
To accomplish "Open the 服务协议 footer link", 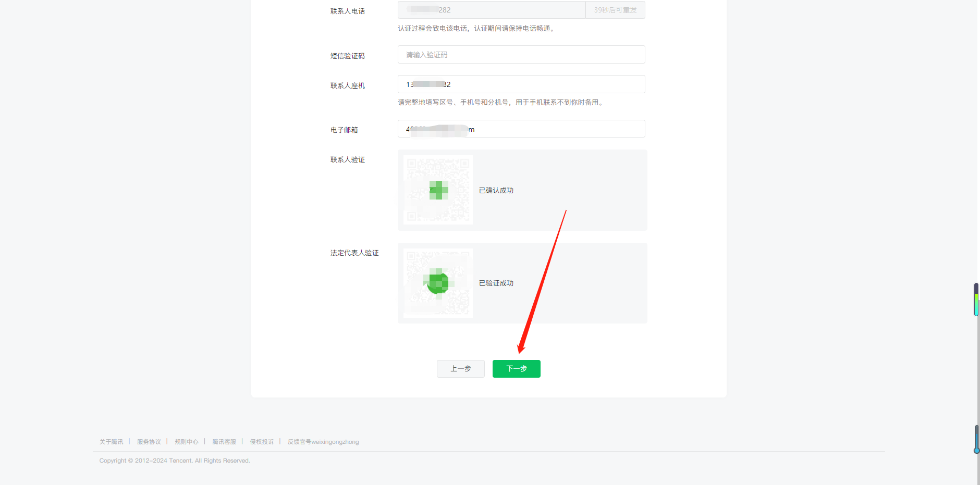I will click(149, 442).
